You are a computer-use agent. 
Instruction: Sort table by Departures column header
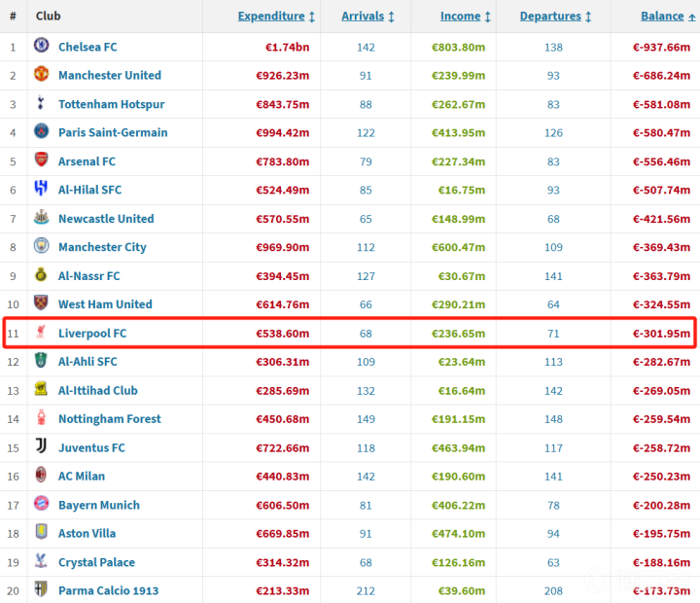coord(550,17)
